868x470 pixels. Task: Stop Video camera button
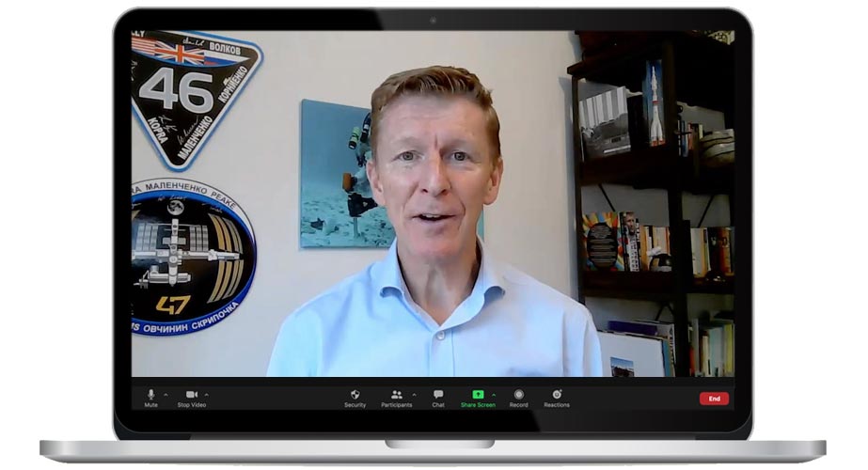[x=192, y=398]
